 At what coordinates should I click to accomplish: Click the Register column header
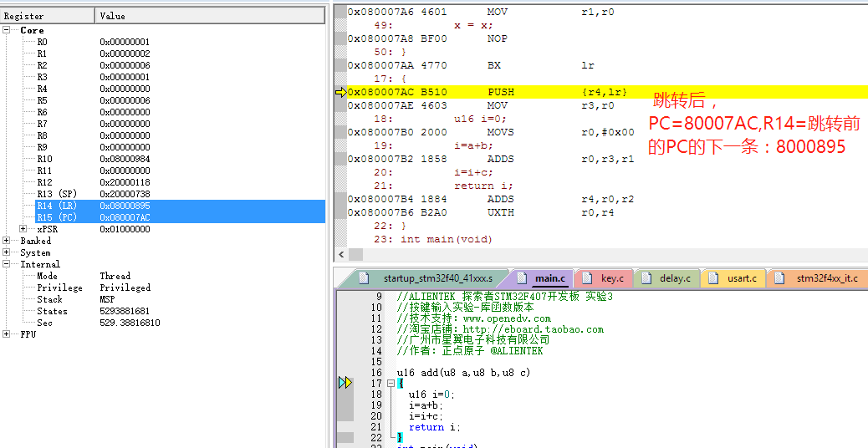(48, 16)
